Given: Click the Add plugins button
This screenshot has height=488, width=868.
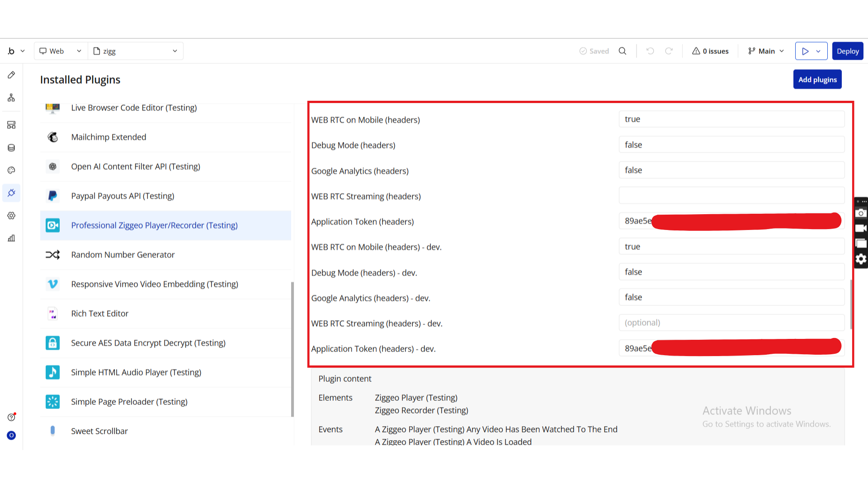Looking at the screenshot, I should point(817,80).
